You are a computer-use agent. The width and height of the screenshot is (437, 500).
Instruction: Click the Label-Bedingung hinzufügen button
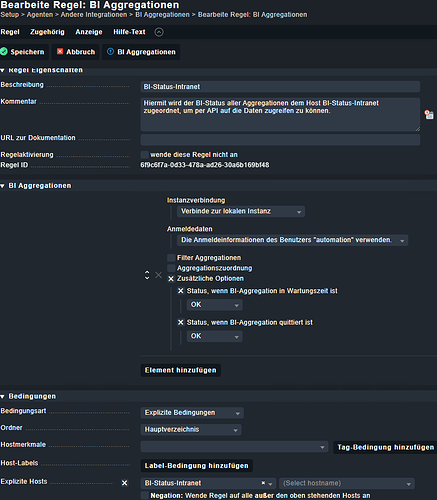point(196,466)
